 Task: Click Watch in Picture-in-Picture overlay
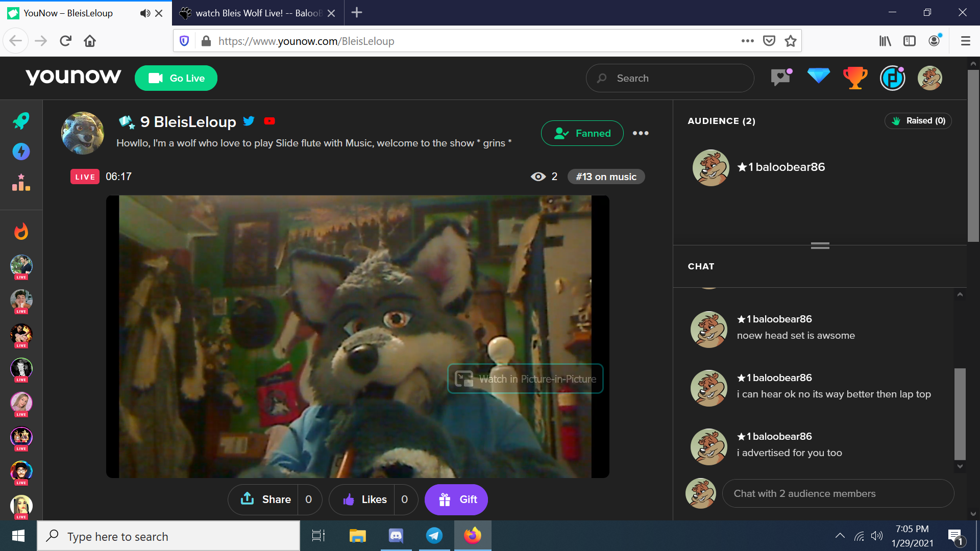point(525,379)
